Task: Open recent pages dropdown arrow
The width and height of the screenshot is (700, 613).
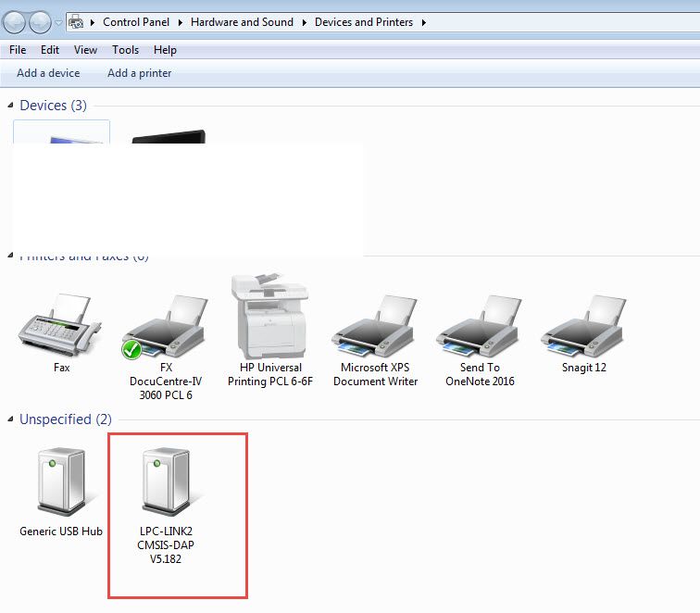Action: pos(58,22)
